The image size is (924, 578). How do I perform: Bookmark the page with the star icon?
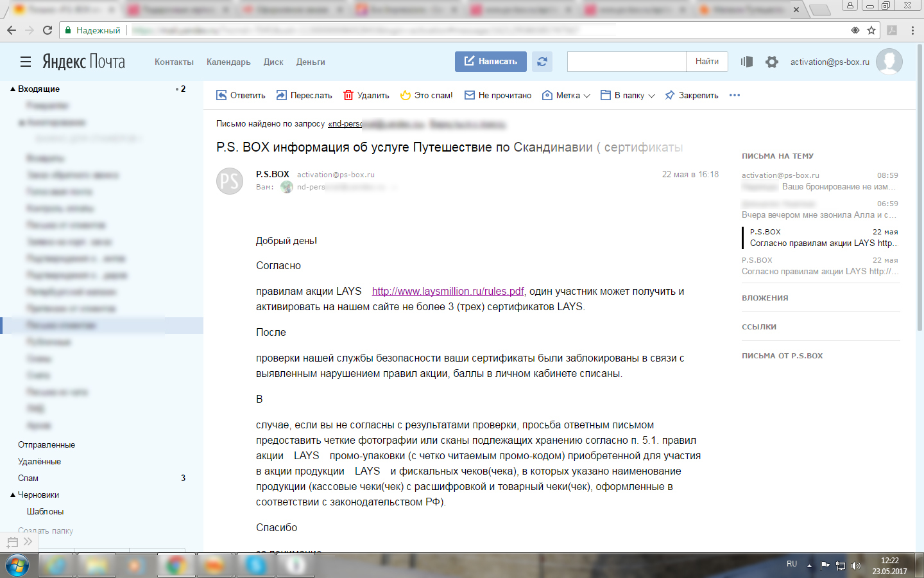point(871,30)
